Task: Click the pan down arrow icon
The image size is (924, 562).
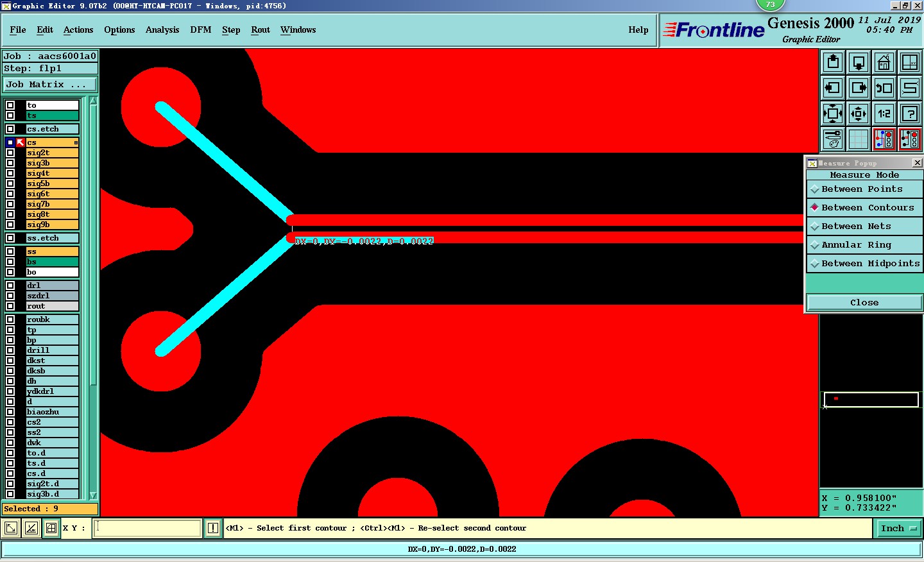Action: click(859, 62)
